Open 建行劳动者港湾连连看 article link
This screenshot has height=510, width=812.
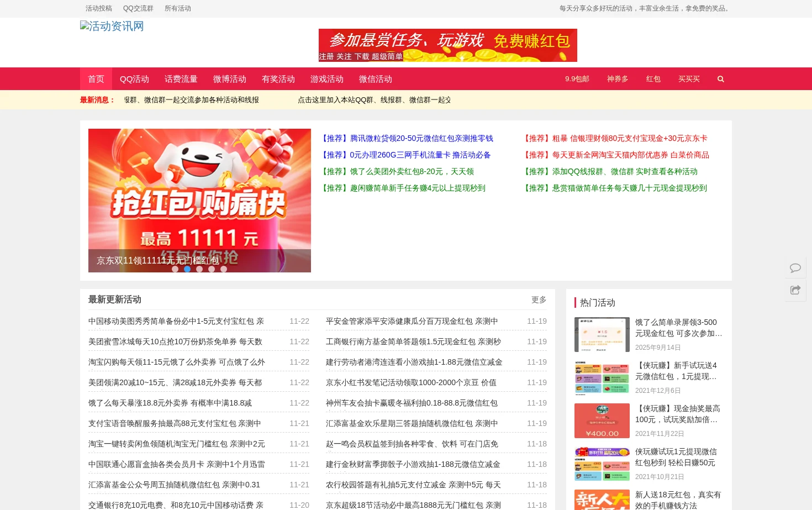click(414, 362)
